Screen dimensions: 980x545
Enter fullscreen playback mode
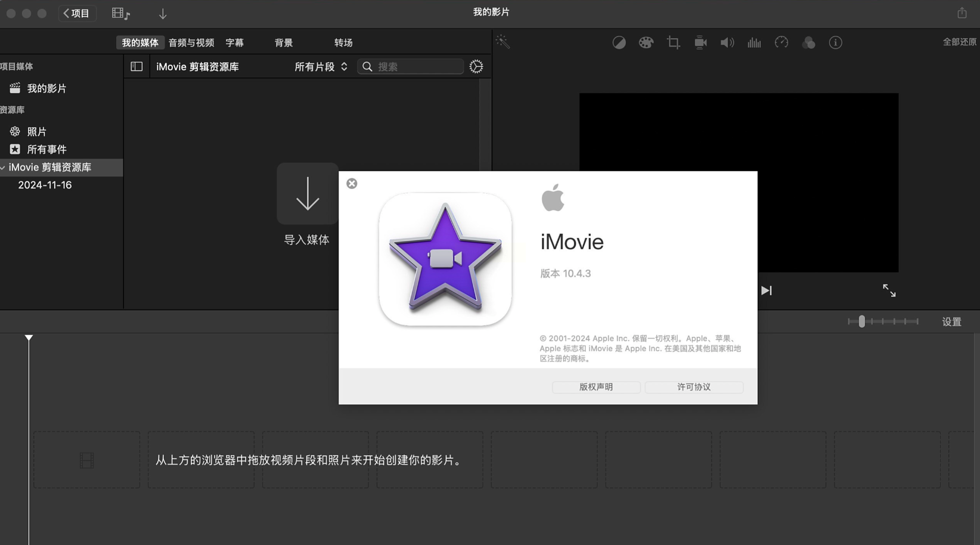click(x=889, y=290)
